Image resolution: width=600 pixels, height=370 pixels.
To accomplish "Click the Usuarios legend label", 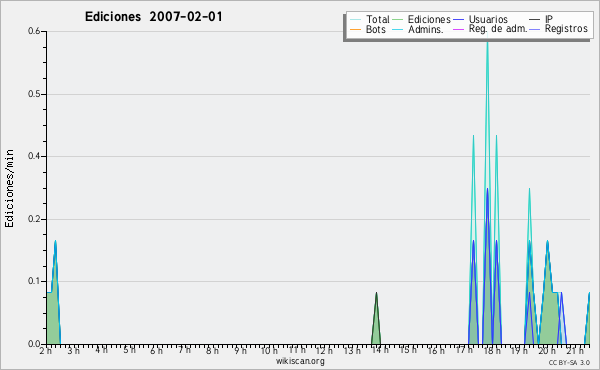I will point(488,19).
